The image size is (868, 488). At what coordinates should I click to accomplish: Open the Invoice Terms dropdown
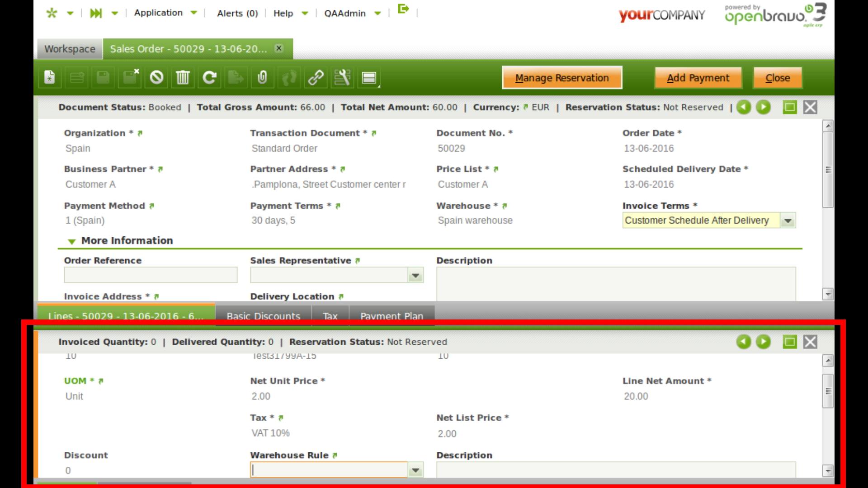(788, 221)
